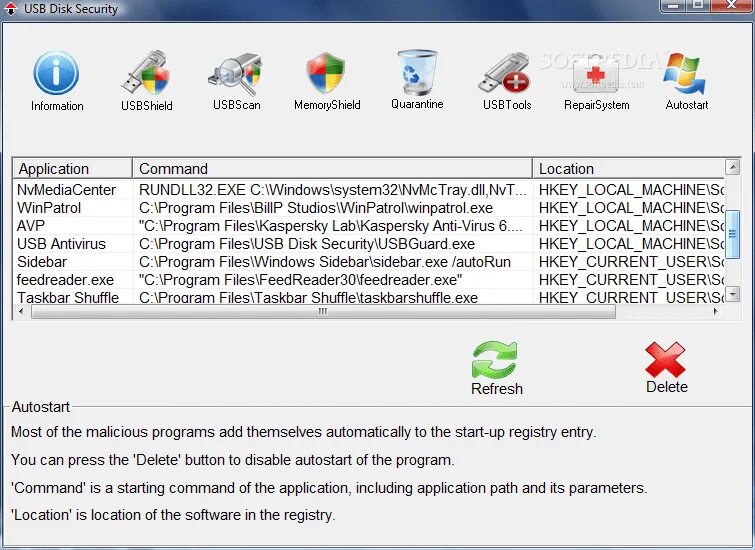This screenshot has height=550, width=755.
Task: Sort by the Command column header
Action: tap(333, 169)
